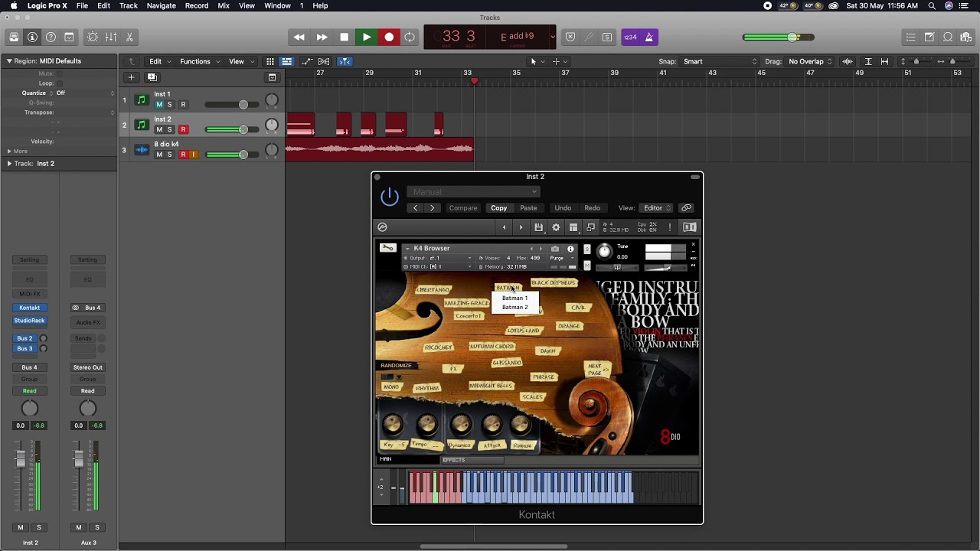Viewport: 980px width, 551px height.
Task: Open Kontakt wrench edit icon
Action: [388, 248]
